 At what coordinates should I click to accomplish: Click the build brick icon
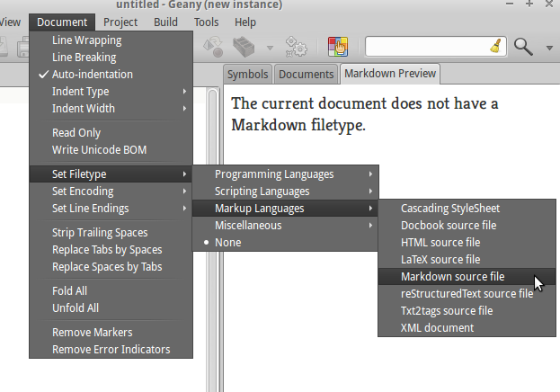[x=243, y=47]
